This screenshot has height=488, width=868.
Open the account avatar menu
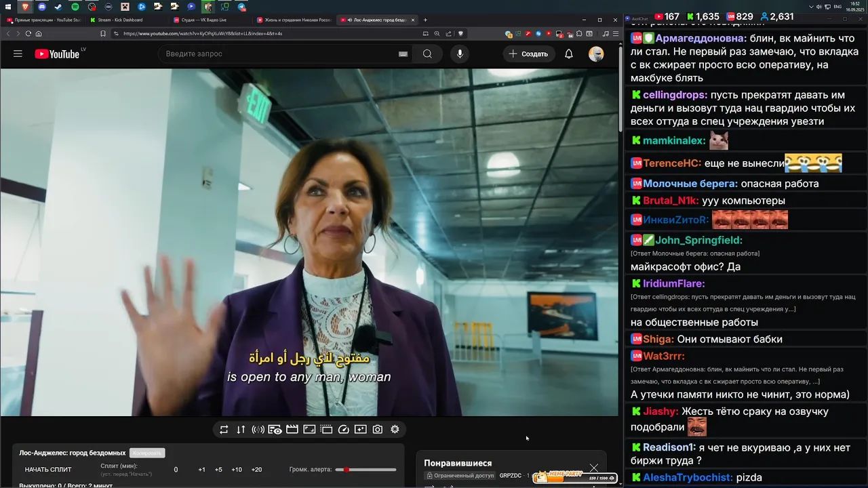point(596,54)
